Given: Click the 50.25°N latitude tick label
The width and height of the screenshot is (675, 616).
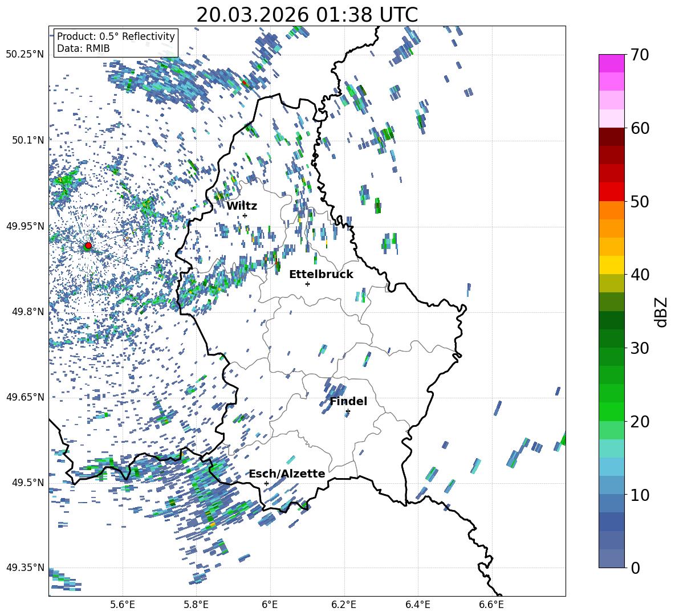Looking at the screenshot, I should point(25,54).
